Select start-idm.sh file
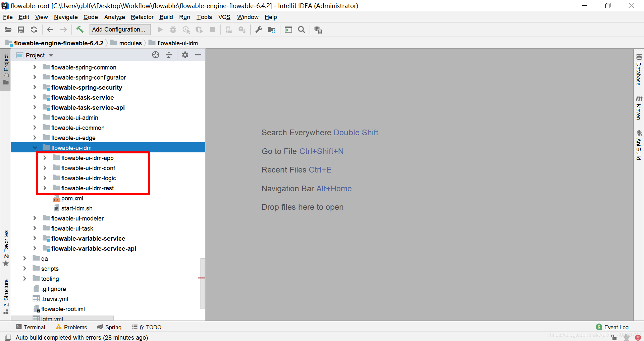This screenshot has height=341, width=644. [77, 208]
